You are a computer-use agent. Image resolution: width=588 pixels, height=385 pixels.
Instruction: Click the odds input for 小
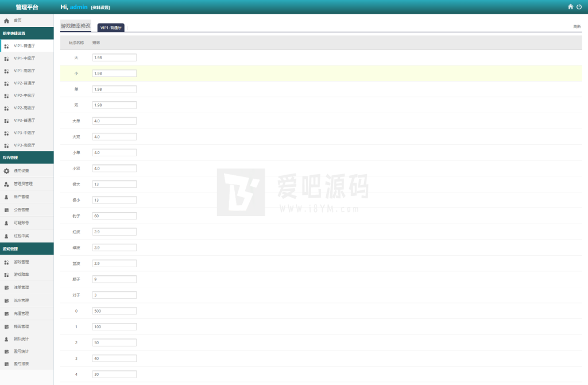[x=114, y=73]
